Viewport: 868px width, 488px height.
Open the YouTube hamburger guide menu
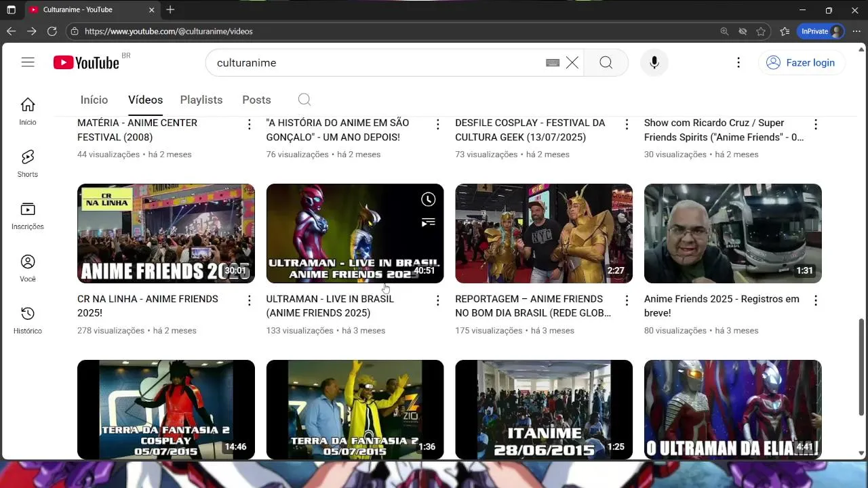coord(28,62)
